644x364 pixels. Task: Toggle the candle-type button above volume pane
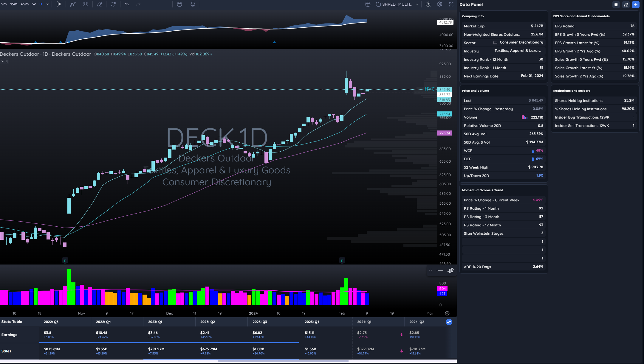pos(451,270)
